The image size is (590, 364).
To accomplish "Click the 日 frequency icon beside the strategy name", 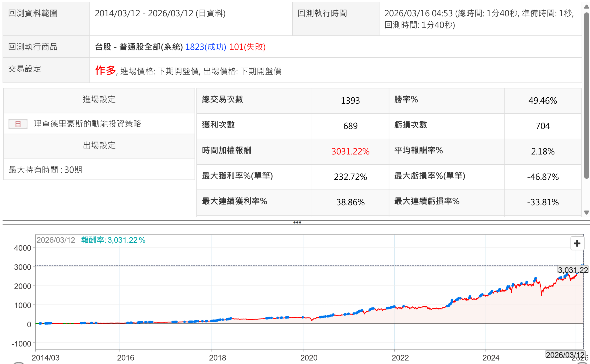I will click(x=18, y=124).
